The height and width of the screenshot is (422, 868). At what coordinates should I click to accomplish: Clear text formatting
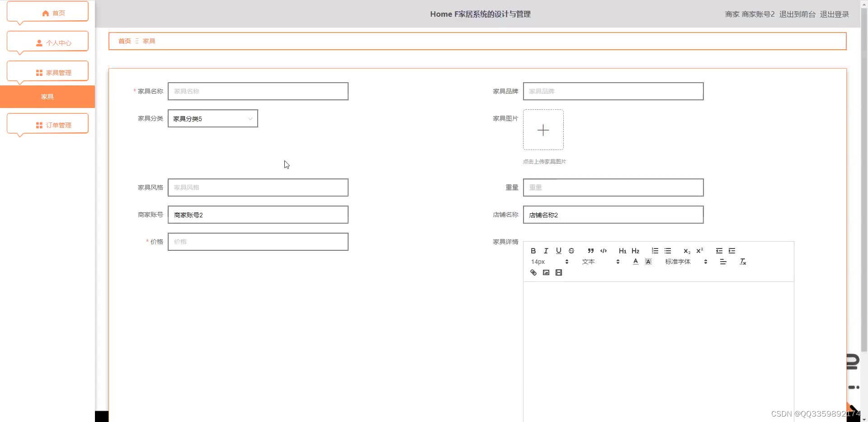(x=742, y=262)
